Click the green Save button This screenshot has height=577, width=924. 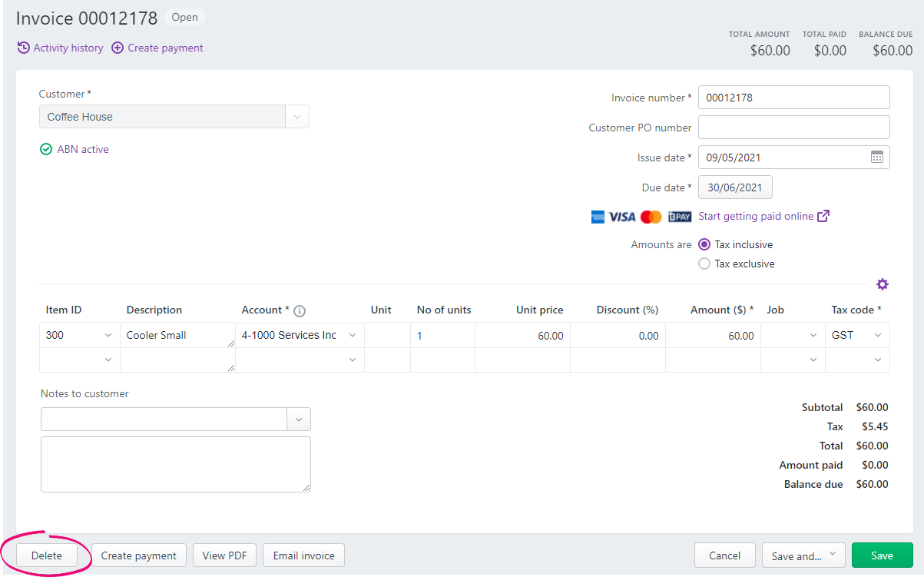tap(882, 555)
